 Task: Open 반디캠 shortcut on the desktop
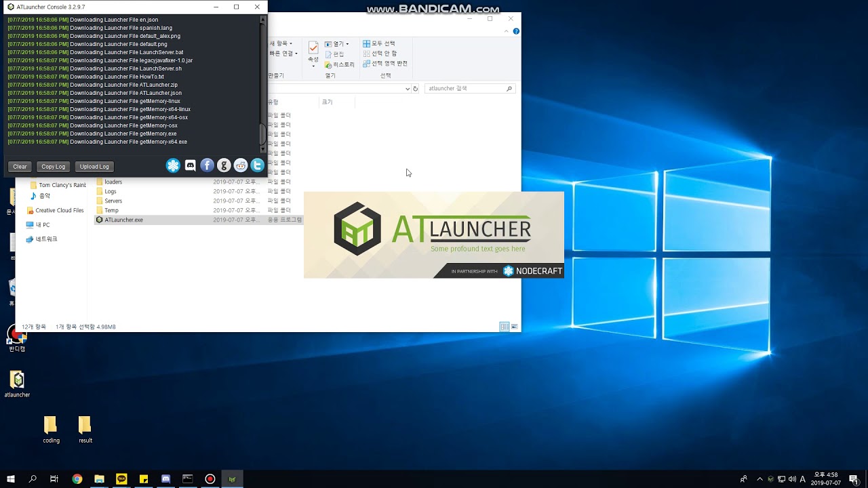pos(17,338)
